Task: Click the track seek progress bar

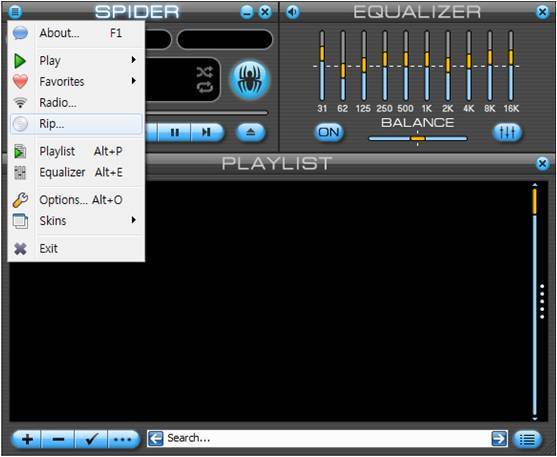Action: [x=207, y=113]
